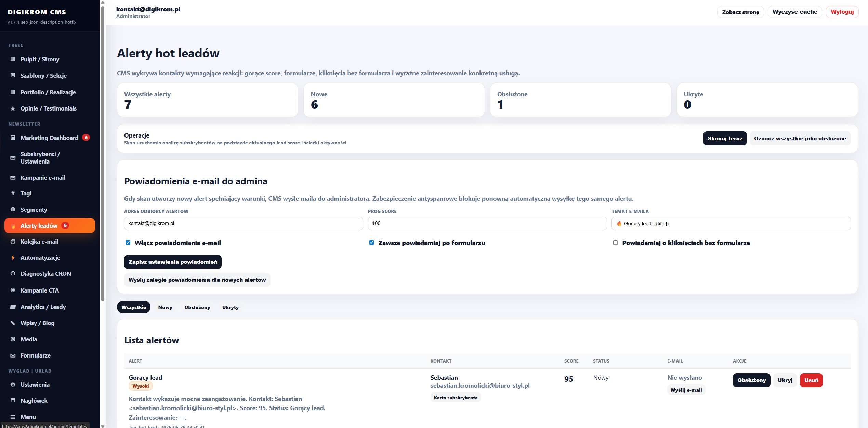
Task: Click the Portfolio / Realizacje sidebar icon
Action: point(13,92)
